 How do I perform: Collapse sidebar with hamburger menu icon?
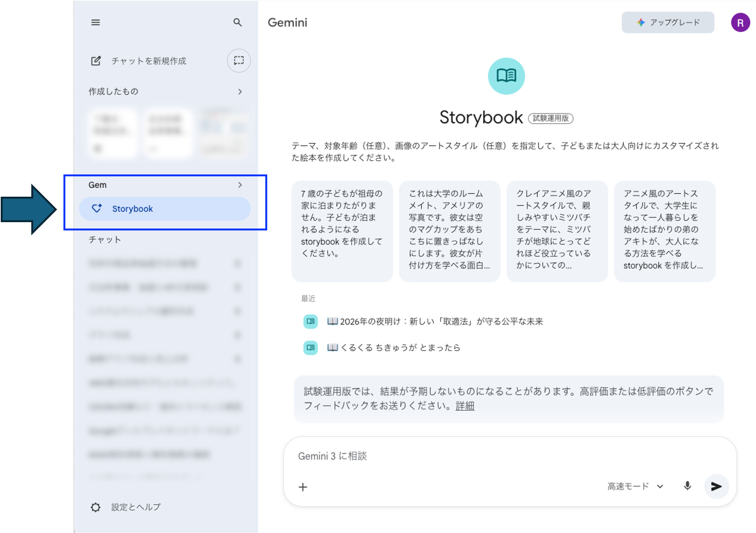point(96,22)
